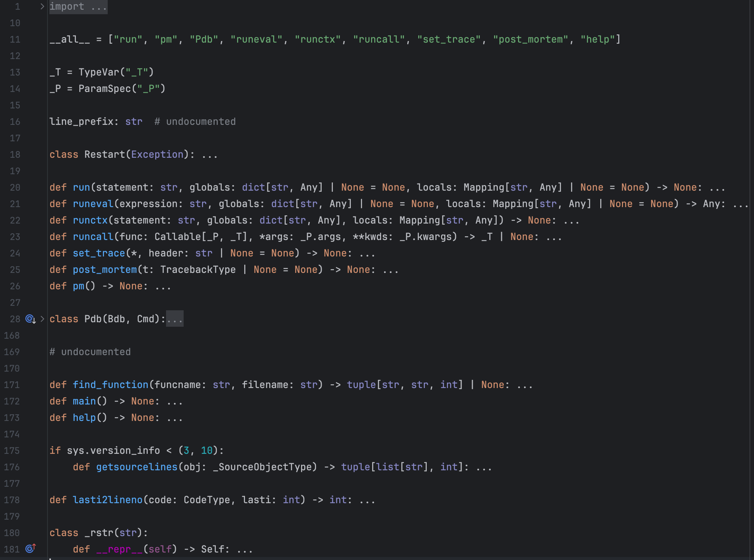Click line number 11 in the gutter
This screenshot has width=754, height=560.
pyautogui.click(x=15, y=39)
